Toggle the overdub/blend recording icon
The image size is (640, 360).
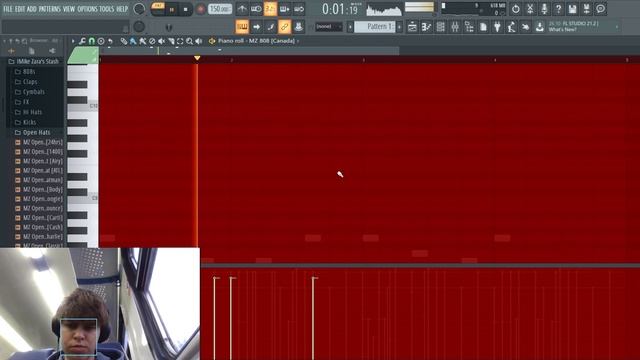pos(284,9)
